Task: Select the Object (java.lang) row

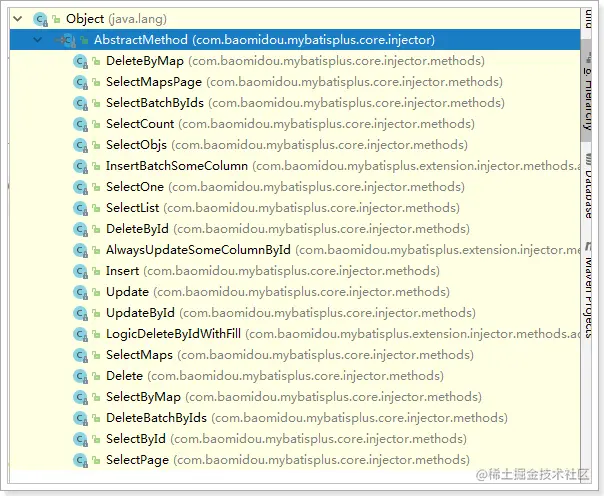Action: tap(295, 18)
